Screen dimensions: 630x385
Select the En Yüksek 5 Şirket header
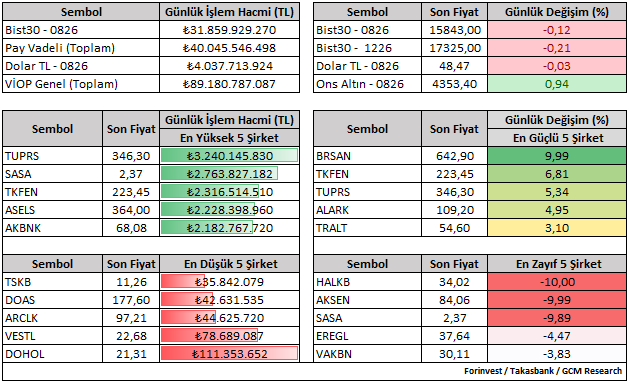tap(229, 138)
